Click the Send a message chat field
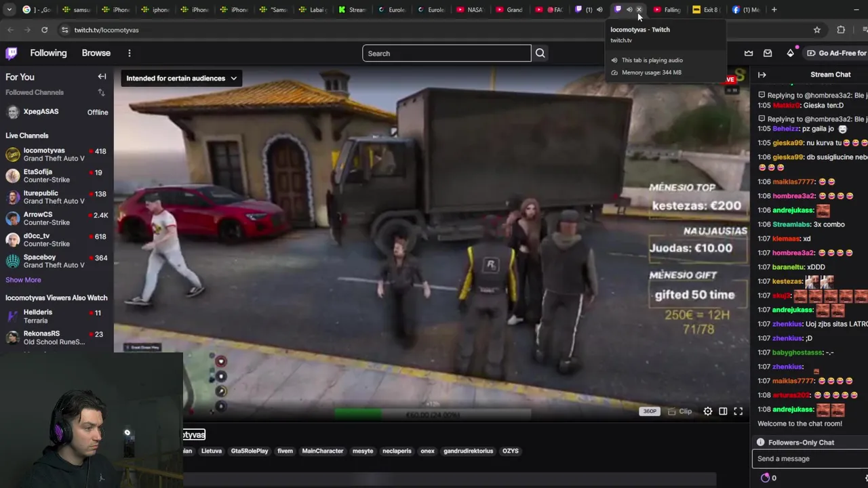The image size is (868, 488). pyautogui.click(x=810, y=459)
